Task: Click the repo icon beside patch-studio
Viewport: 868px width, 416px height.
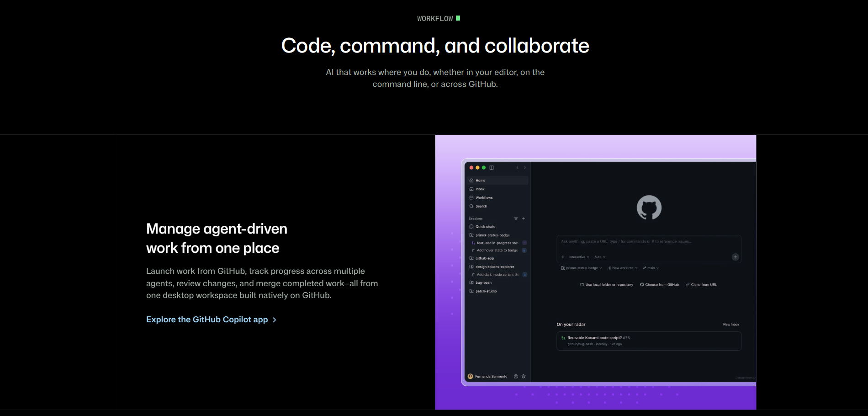Action: tap(471, 291)
